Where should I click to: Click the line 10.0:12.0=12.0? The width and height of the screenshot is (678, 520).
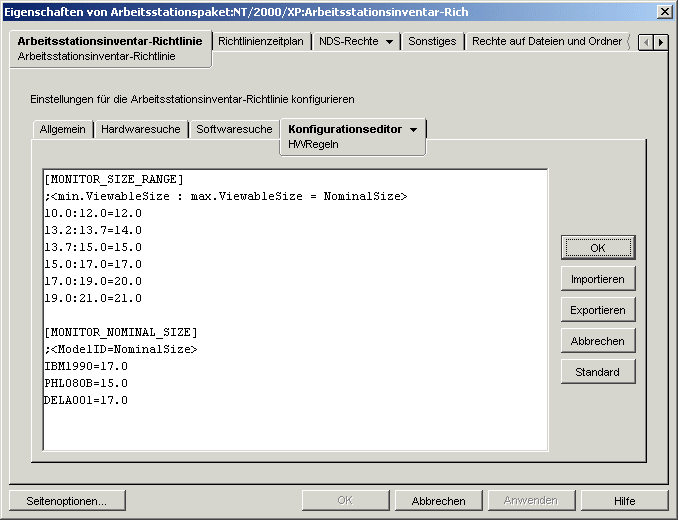point(93,214)
